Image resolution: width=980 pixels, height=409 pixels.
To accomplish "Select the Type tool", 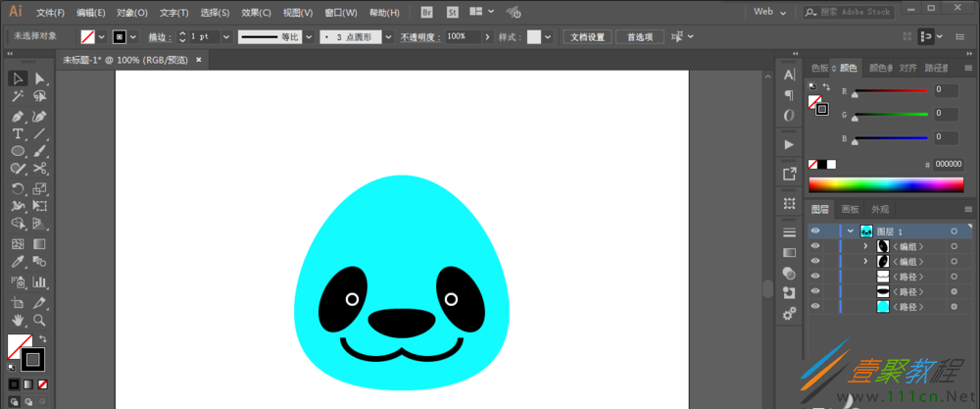I will [18, 133].
